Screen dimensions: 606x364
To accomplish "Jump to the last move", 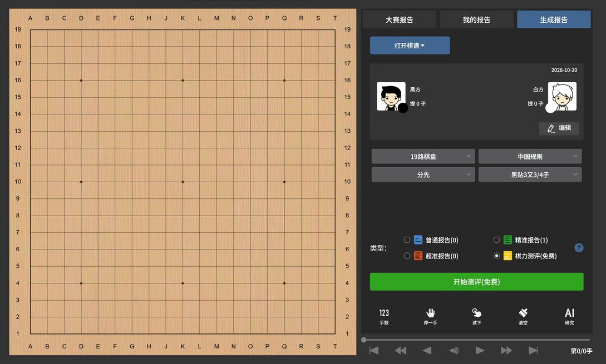I will [x=533, y=351].
